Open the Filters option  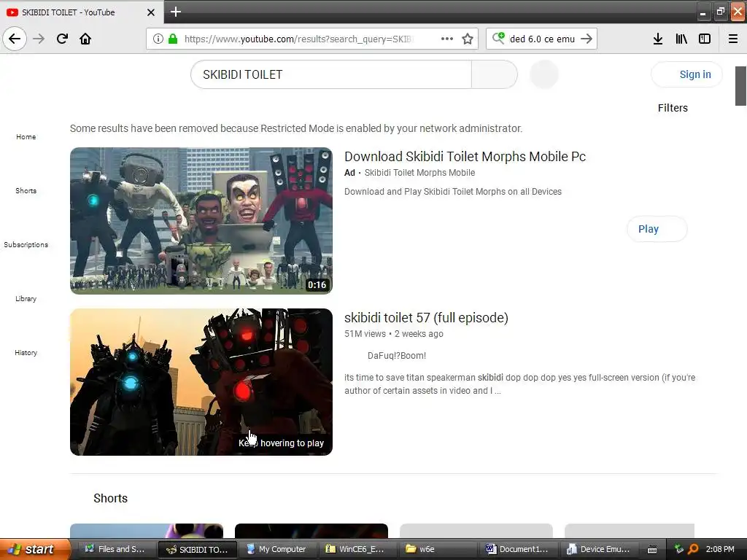[673, 108]
